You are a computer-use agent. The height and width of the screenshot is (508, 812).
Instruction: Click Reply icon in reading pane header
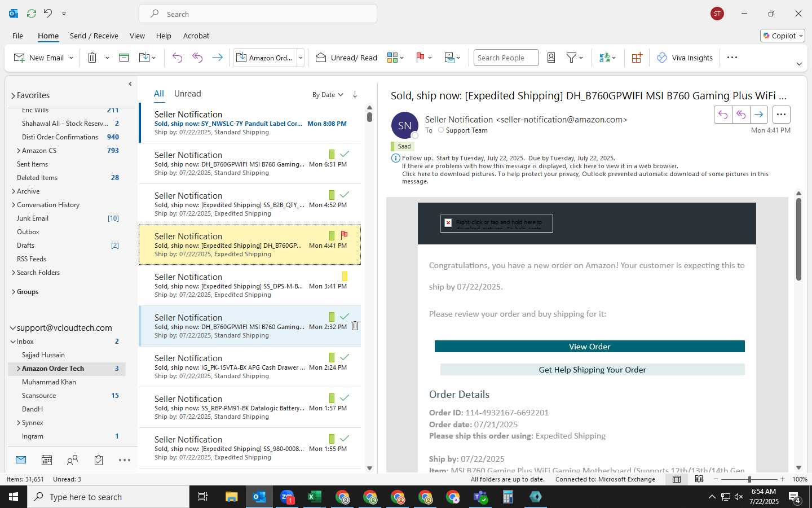coord(723,115)
